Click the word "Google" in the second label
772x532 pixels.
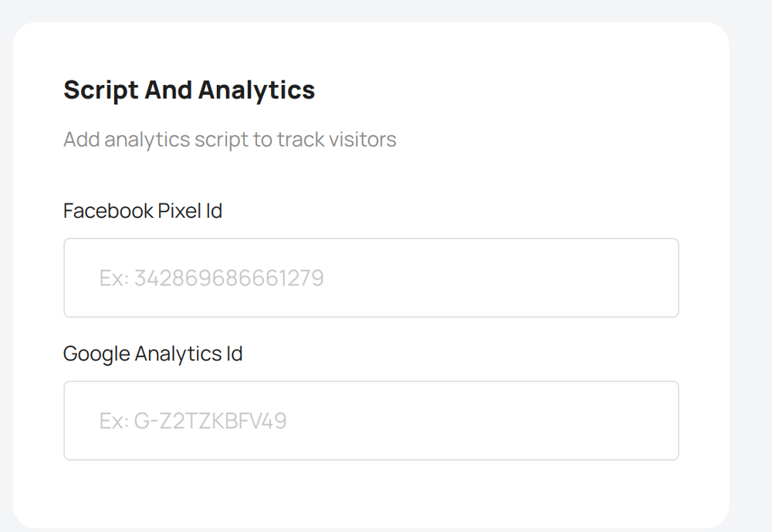click(x=97, y=354)
